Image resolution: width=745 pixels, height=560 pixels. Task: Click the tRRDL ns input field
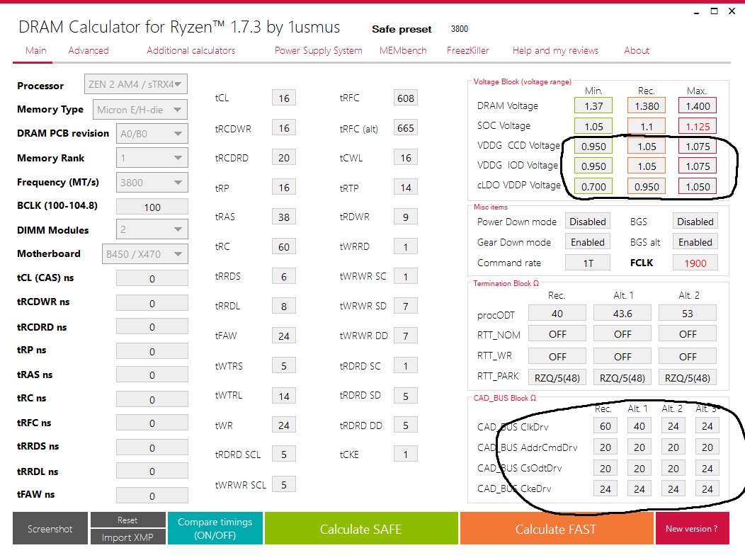pos(152,472)
